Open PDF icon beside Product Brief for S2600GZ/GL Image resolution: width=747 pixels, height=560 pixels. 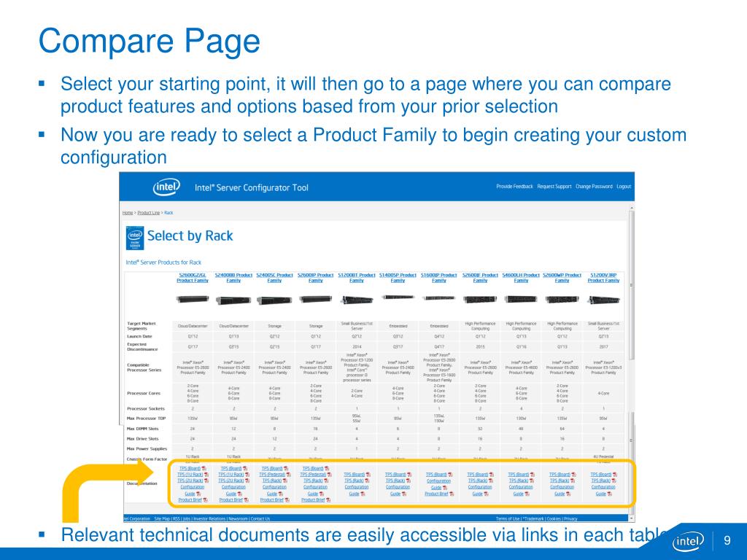pyautogui.click(x=205, y=500)
